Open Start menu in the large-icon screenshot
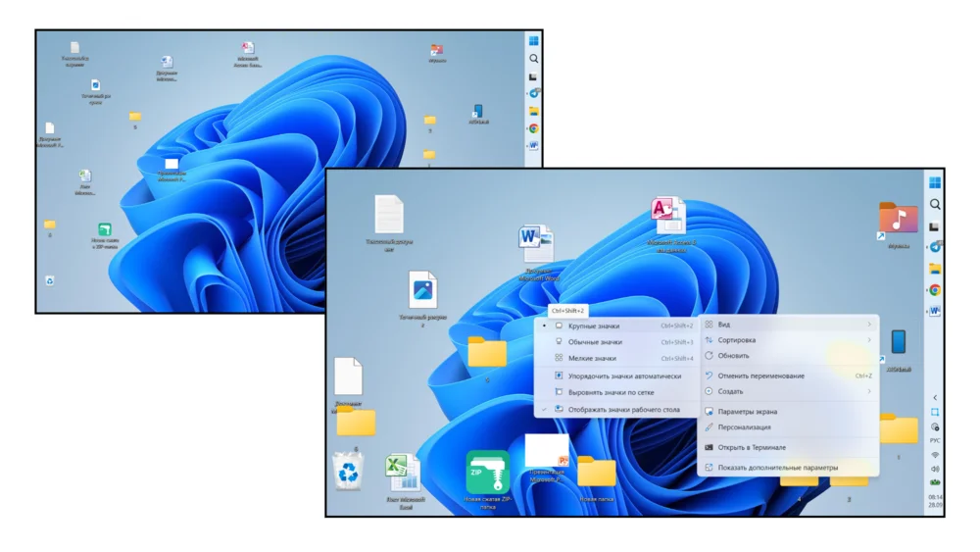 (934, 182)
